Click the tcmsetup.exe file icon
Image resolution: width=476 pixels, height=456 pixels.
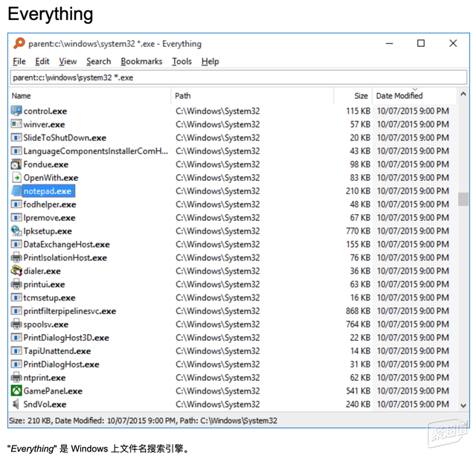tap(16, 298)
